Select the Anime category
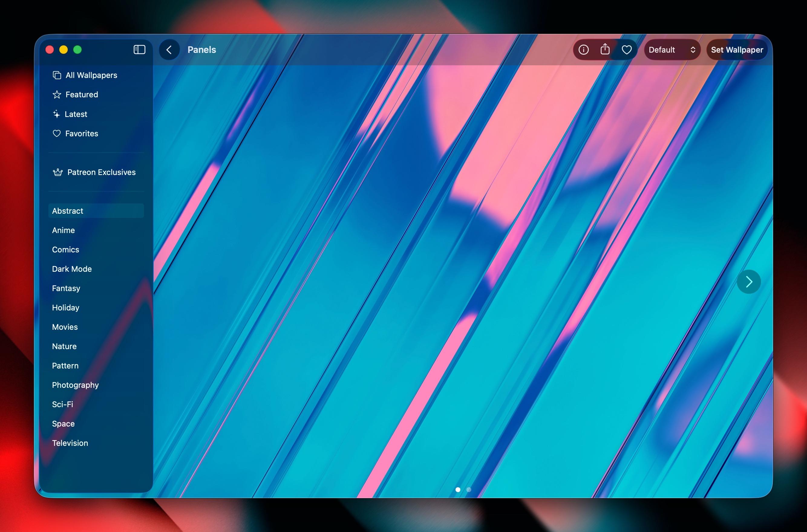Screen dimensions: 807x532 96,230
